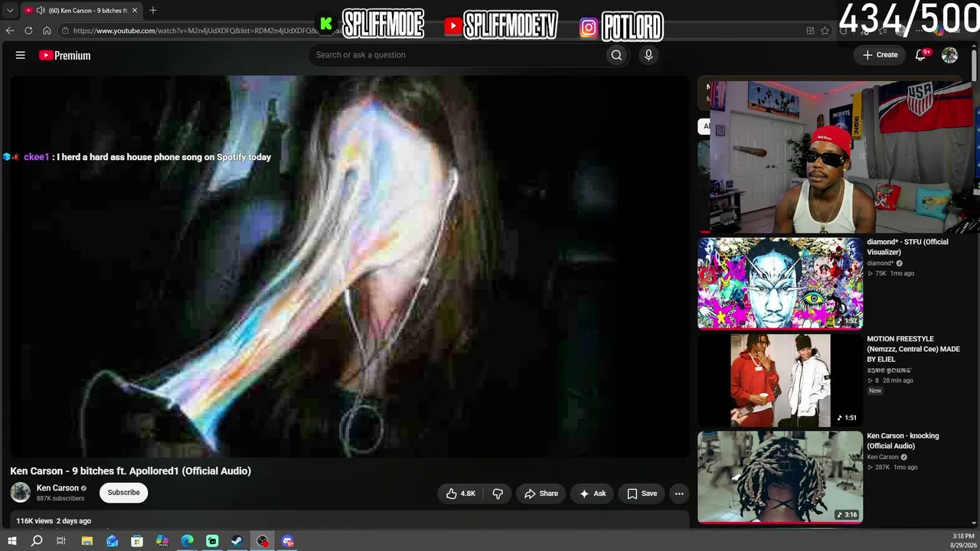Click the browser address bar URL
Image resolution: width=980 pixels, height=551 pixels.
(195, 31)
